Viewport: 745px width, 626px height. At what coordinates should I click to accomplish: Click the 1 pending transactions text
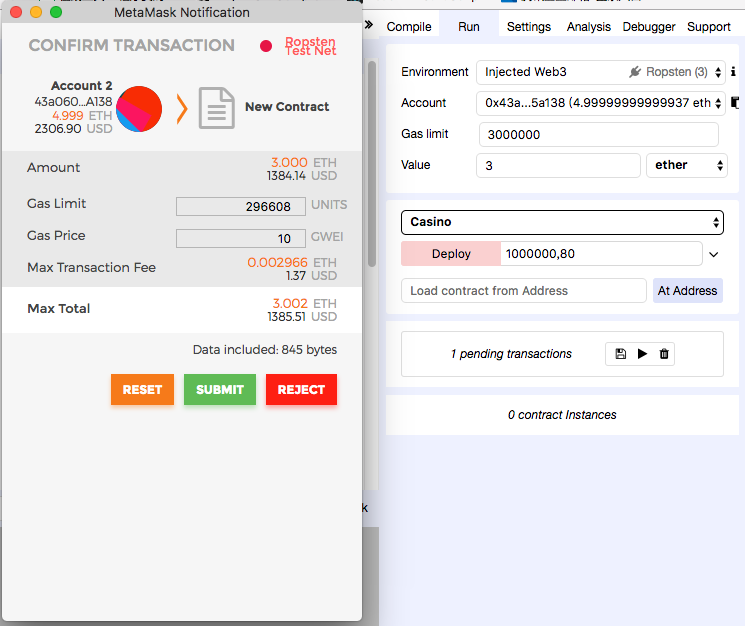tap(511, 354)
